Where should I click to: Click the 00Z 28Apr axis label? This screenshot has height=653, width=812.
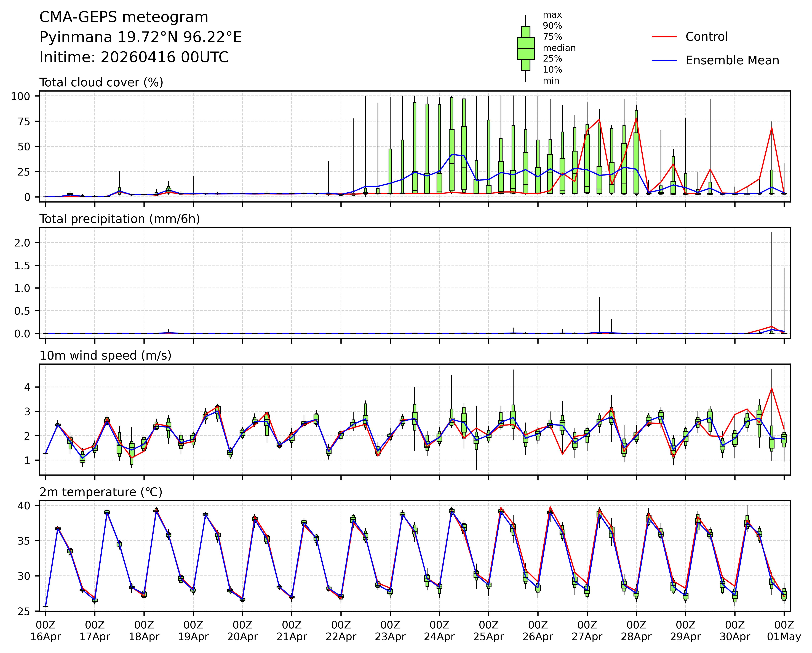point(636,631)
